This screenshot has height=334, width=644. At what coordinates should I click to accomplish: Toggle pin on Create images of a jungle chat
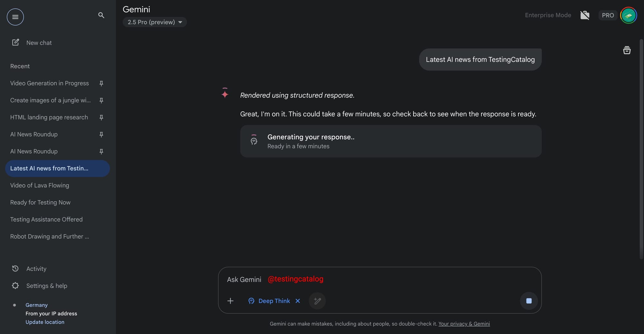point(101,100)
